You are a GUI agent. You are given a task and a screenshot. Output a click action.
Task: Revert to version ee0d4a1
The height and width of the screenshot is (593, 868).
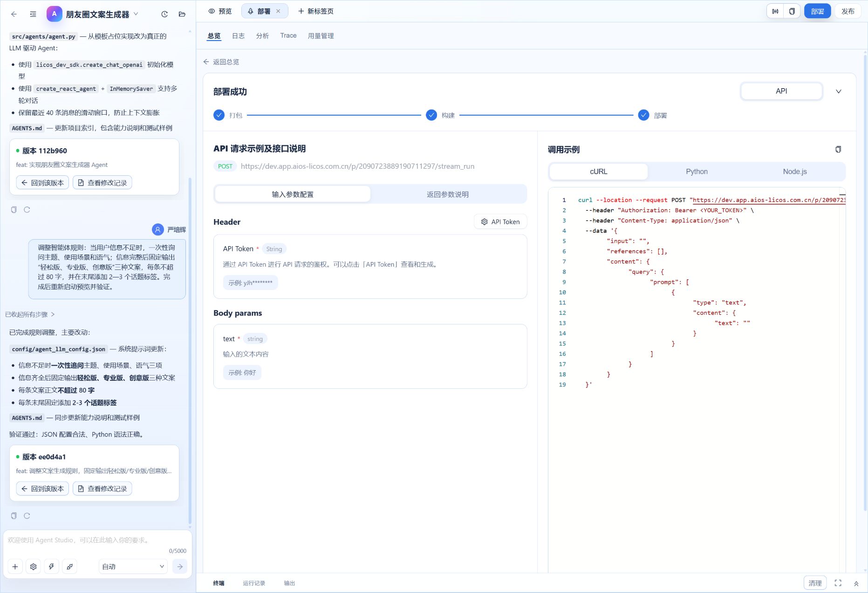click(43, 489)
